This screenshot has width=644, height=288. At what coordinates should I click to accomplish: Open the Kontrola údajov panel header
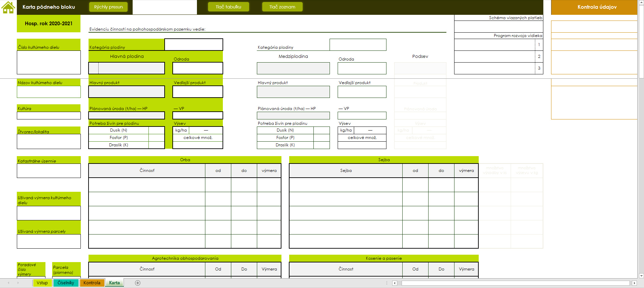point(597,7)
